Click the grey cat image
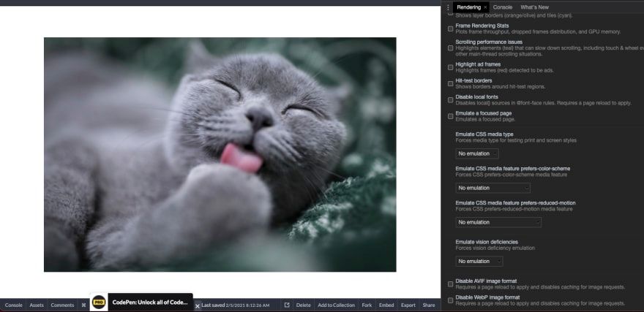644x312 pixels. coord(220,155)
